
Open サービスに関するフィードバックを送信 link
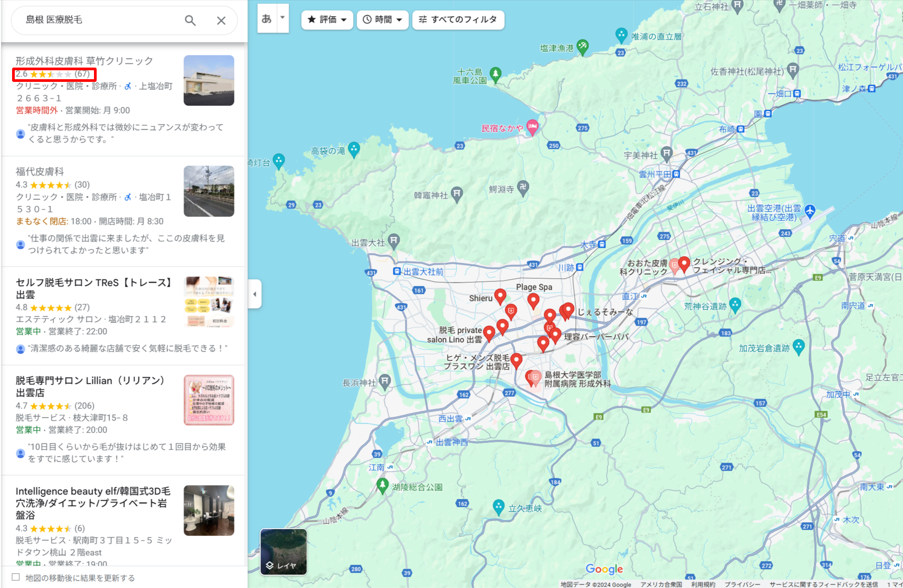pyautogui.click(x=823, y=584)
